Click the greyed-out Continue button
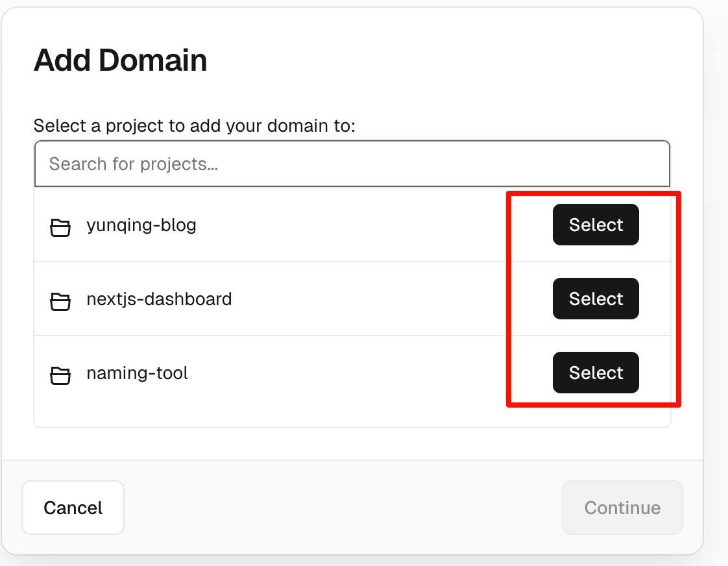This screenshot has width=728, height=566. coord(622,508)
